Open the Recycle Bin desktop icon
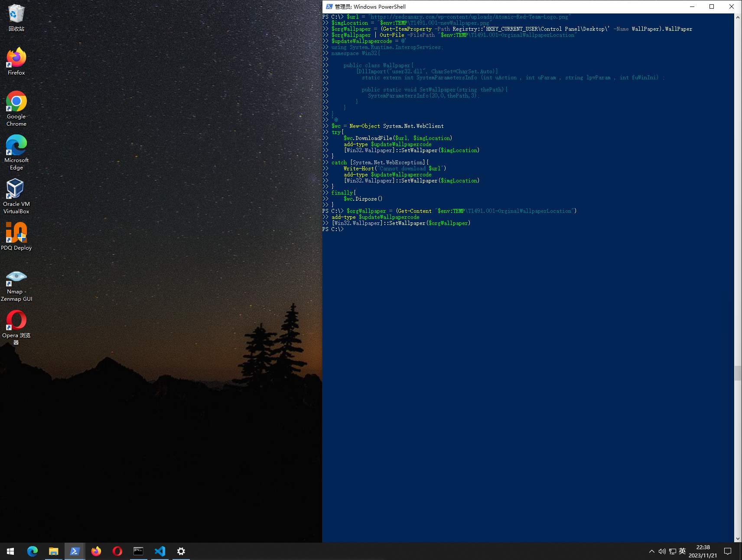The width and height of the screenshot is (742, 560). tap(16, 17)
